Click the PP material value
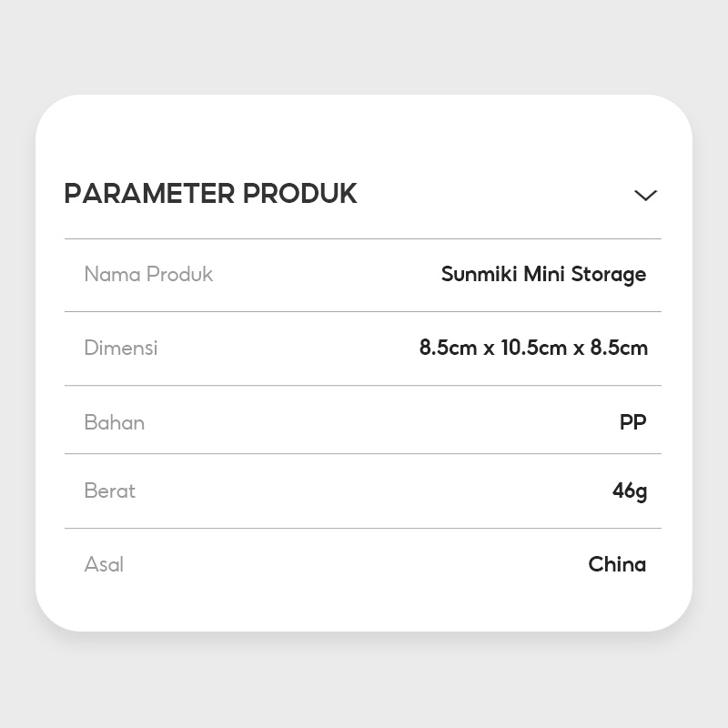Screen dimensions: 728x728 (x=632, y=422)
